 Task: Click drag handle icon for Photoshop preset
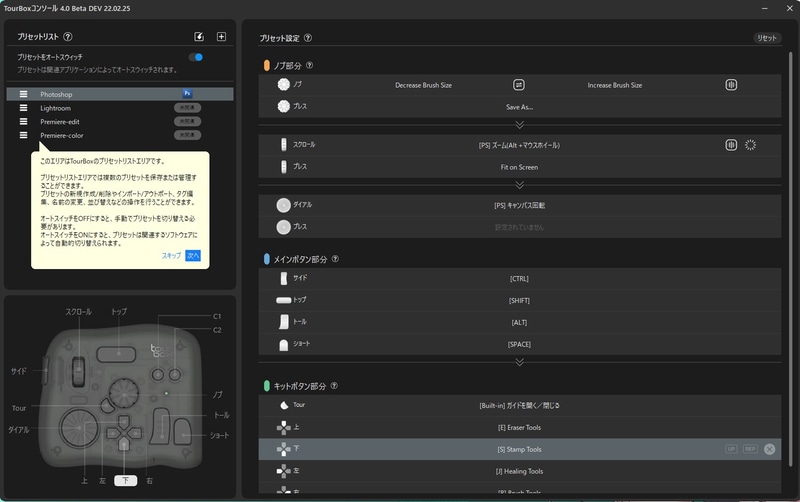23,94
